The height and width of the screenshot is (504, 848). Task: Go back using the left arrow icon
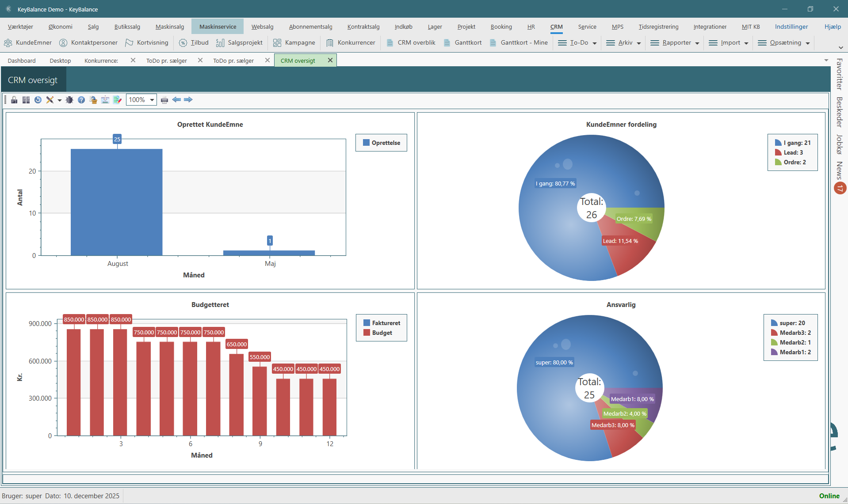click(x=176, y=100)
